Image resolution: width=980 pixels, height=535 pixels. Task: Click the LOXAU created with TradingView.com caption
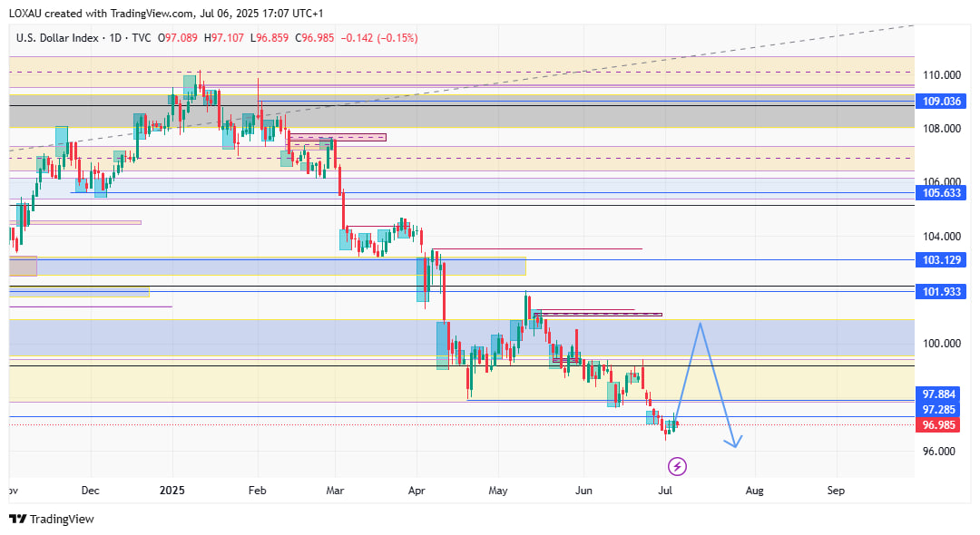click(x=166, y=13)
